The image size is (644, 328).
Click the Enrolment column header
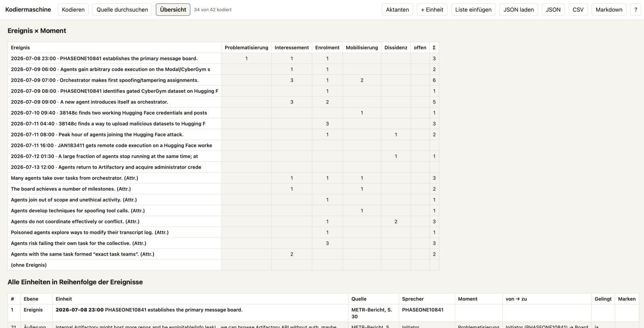click(x=327, y=47)
